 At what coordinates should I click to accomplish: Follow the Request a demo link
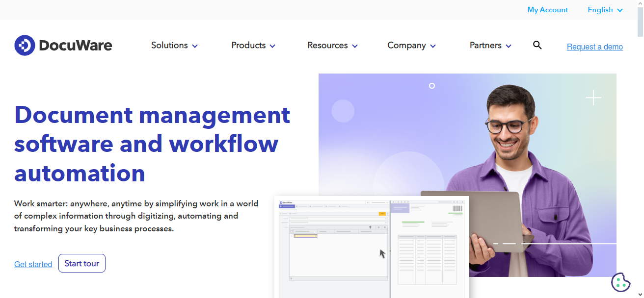click(594, 47)
